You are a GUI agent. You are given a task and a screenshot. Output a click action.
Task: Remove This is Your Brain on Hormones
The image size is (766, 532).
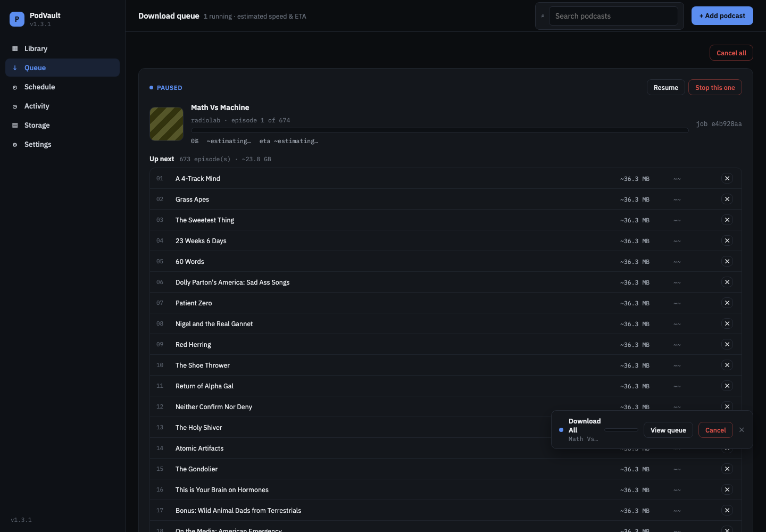(x=727, y=489)
